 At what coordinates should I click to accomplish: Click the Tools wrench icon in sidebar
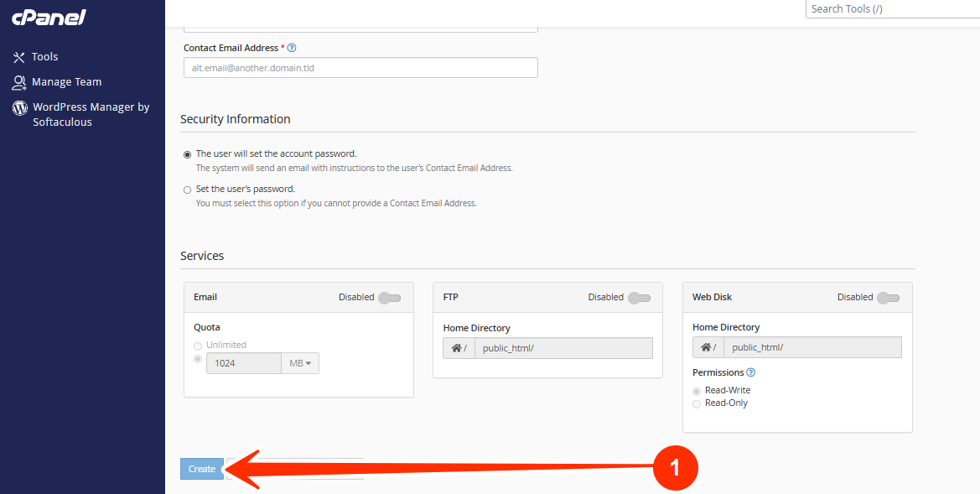19,57
